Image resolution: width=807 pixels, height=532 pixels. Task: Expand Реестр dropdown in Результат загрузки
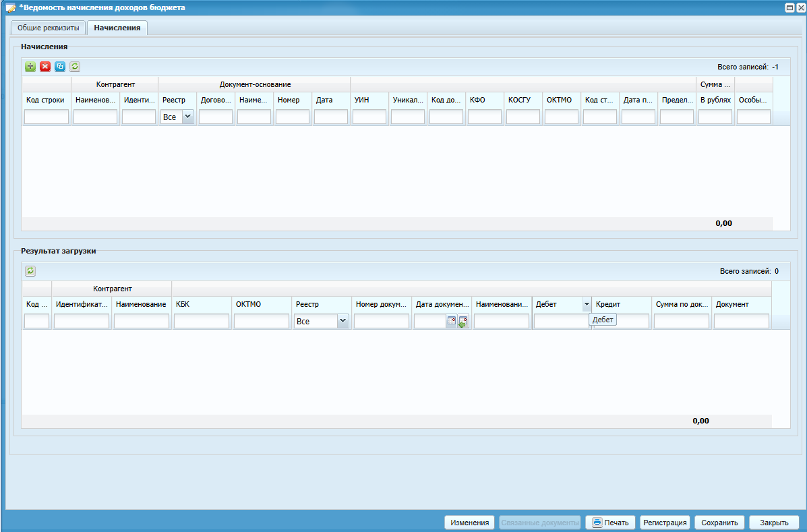342,322
